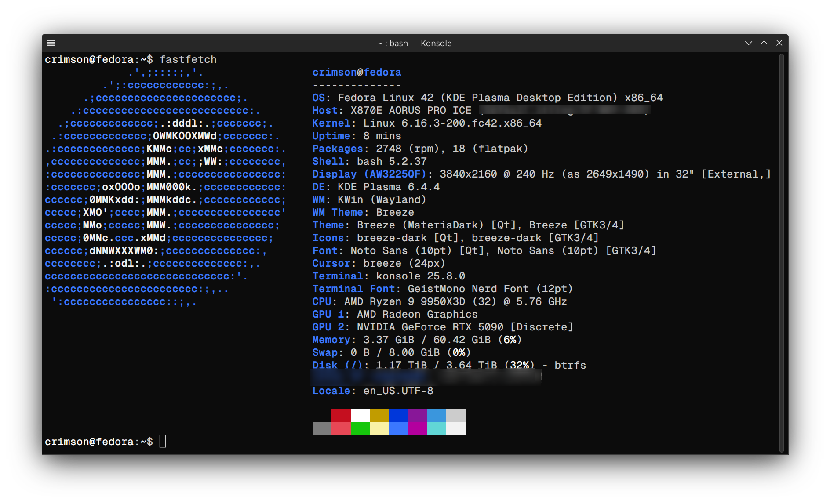Click the 'DE: KDE Plasma 6.4.4' line
Viewport: 830px width, 504px height.
(376, 187)
